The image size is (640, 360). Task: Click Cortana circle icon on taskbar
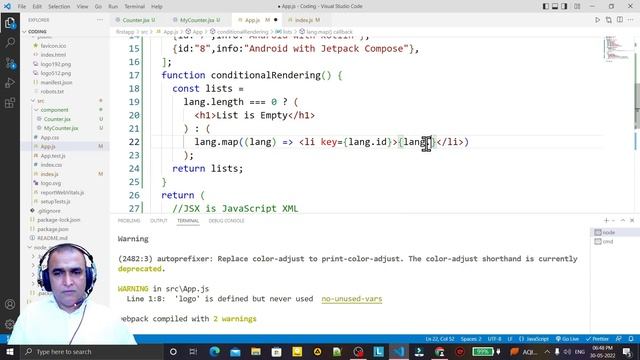pyautogui.click(x=173, y=351)
